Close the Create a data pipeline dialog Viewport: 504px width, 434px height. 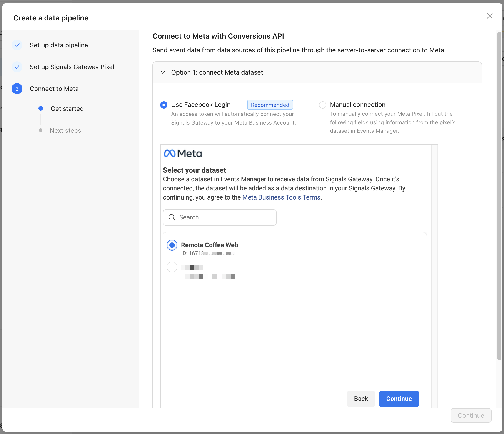pos(489,16)
